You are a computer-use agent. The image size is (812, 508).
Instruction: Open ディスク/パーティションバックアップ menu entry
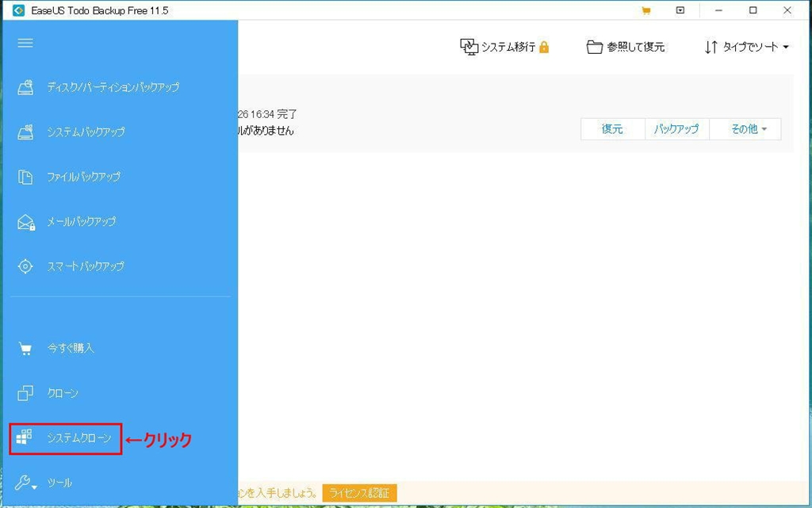113,87
